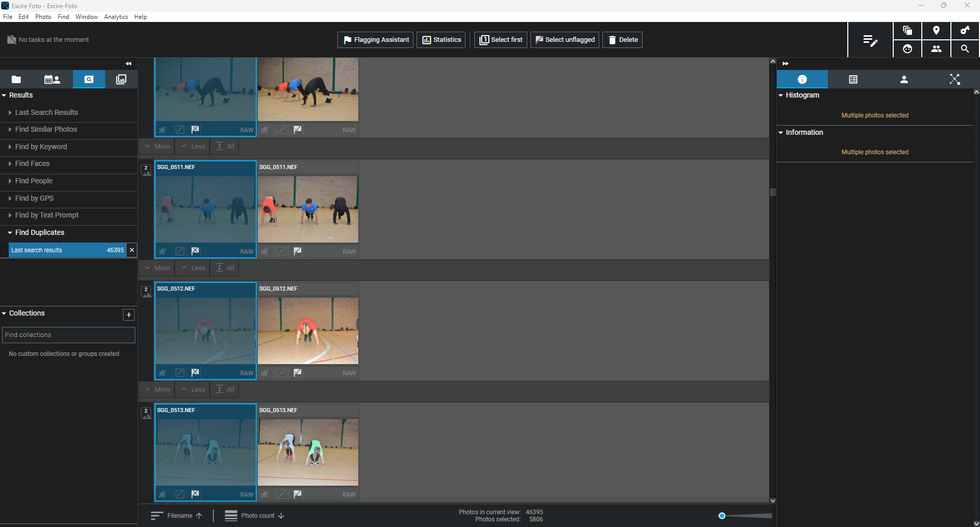The image size is (980, 527).
Task: Select the folders view icon
Action: 16,79
